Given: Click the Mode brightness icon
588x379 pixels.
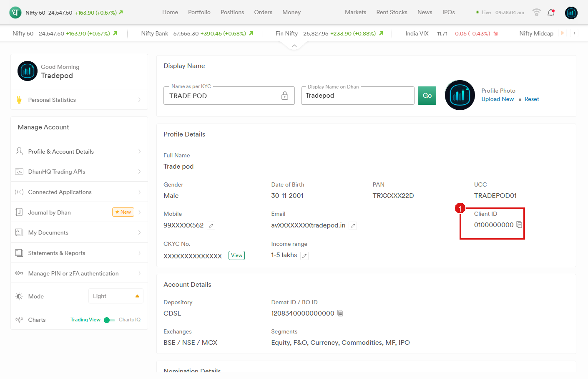Looking at the screenshot, I should coord(19,296).
